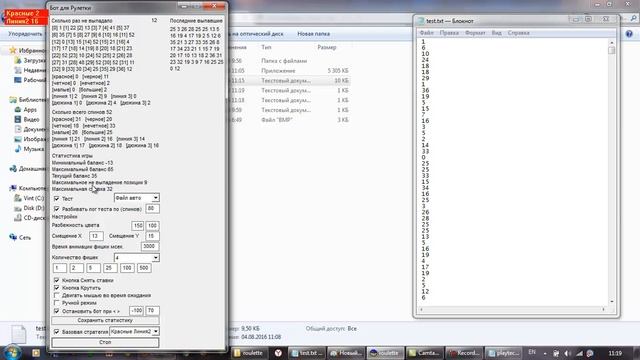Click the Notepad title bar icon

click(421, 21)
